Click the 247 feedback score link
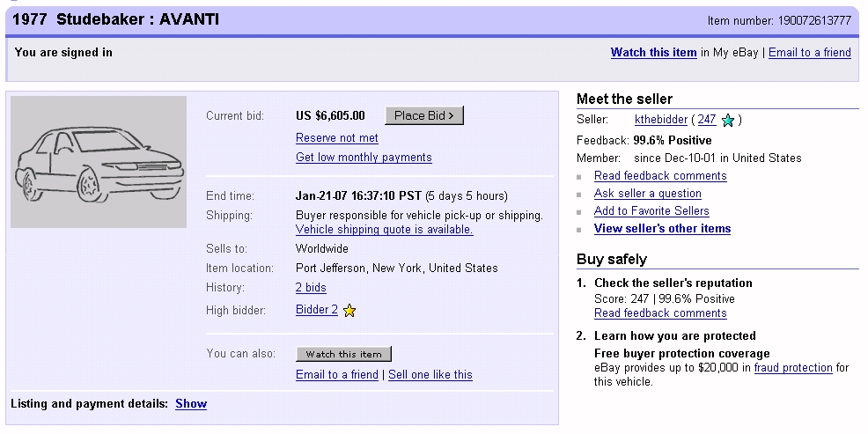This screenshot has width=868, height=434. tap(706, 120)
